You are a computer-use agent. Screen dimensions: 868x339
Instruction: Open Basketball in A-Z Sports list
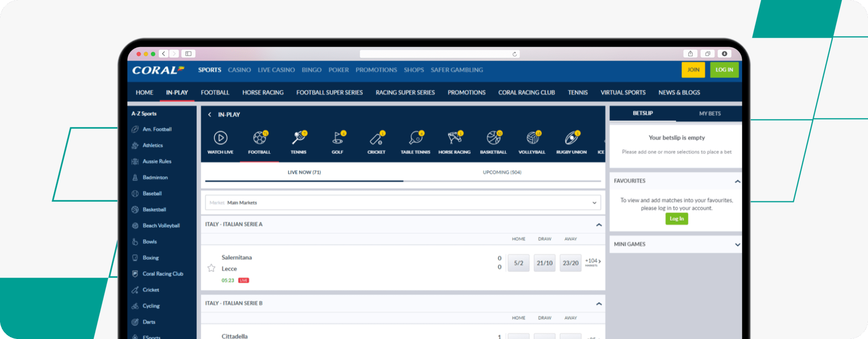tap(154, 210)
